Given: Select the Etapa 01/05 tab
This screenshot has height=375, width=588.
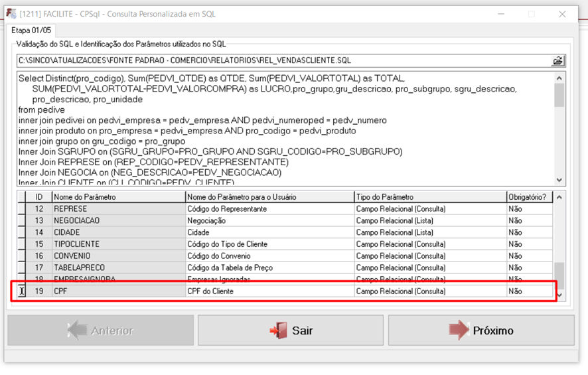Looking at the screenshot, I should (31, 31).
